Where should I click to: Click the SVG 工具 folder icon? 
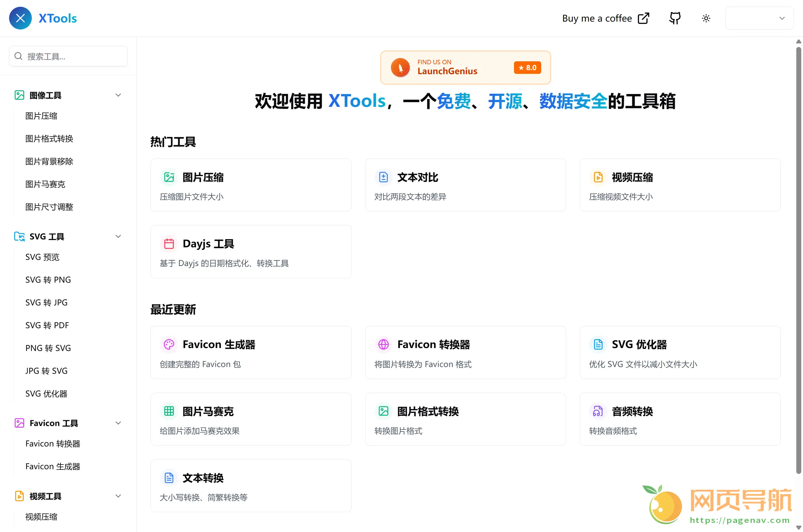tap(19, 237)
